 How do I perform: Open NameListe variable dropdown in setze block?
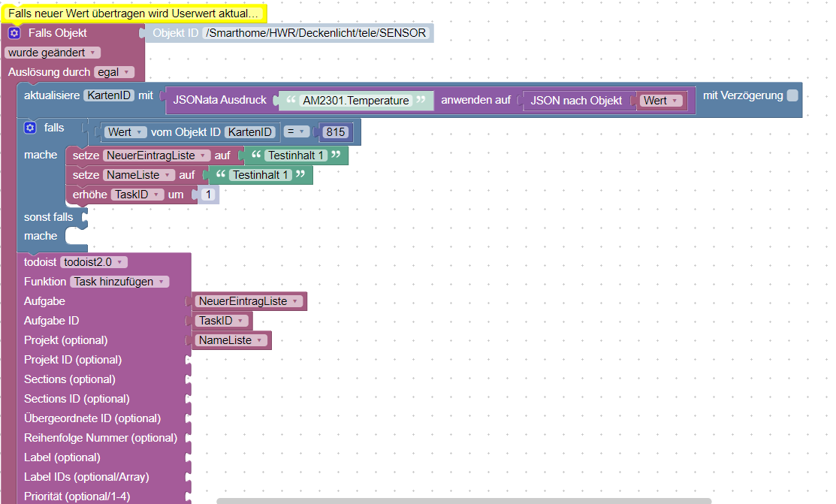139,175
